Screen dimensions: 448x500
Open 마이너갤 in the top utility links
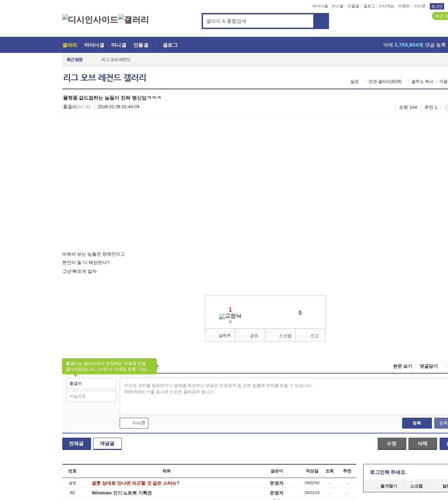(x=320, y=6)
